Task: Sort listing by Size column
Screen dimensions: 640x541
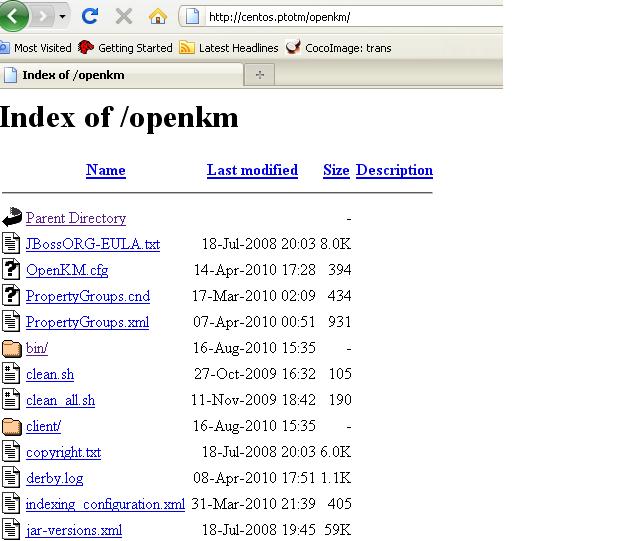Action: coord(336,170)
